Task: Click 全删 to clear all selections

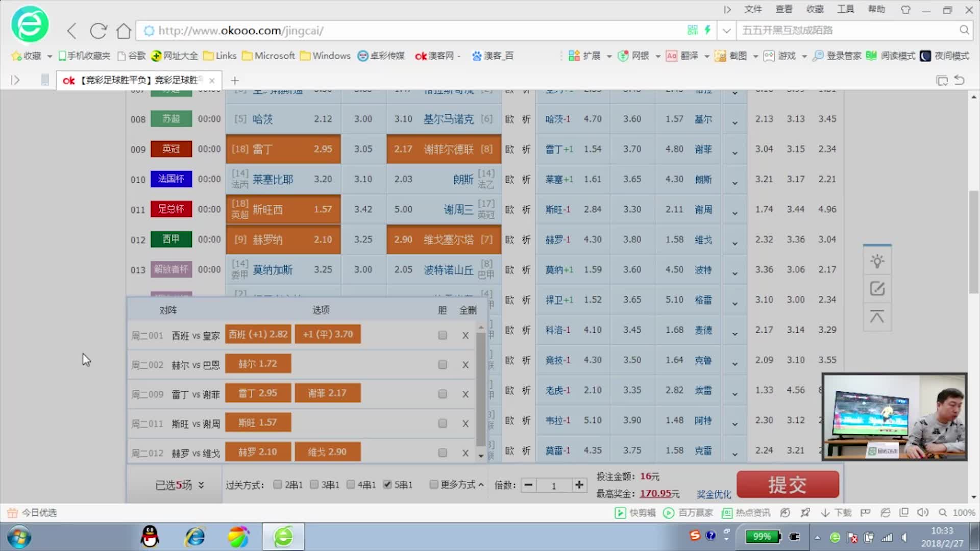Action: coord(468,310)
